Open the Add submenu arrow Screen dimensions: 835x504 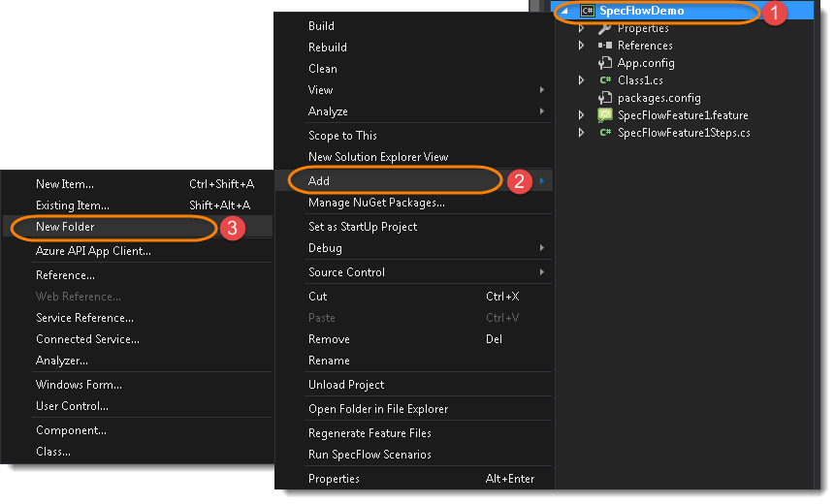coord(541,181)
